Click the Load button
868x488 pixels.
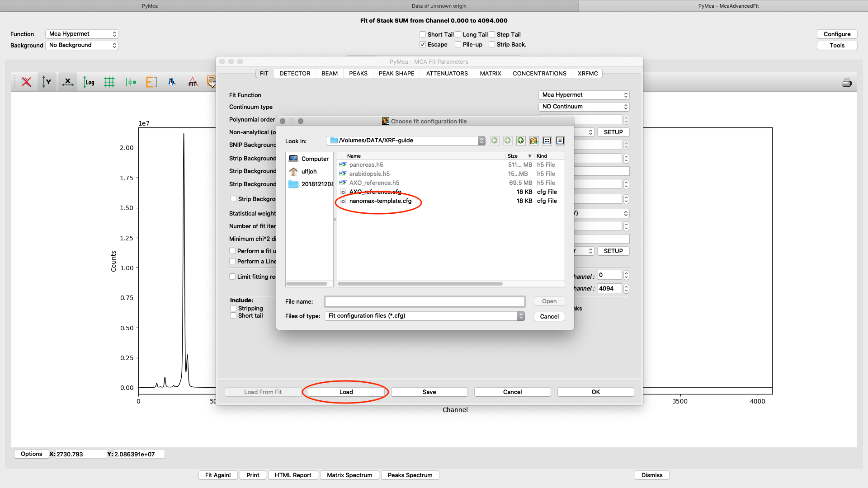click(346, 392)
